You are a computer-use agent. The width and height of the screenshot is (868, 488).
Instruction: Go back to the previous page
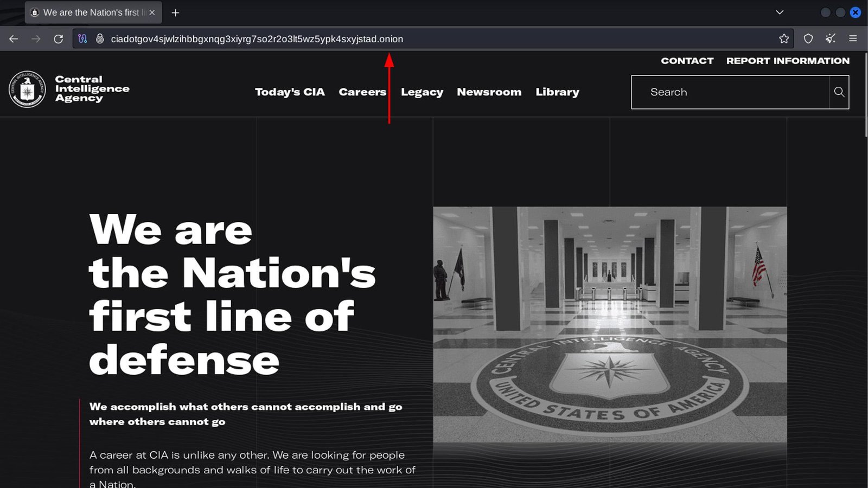tap(14, 38)
